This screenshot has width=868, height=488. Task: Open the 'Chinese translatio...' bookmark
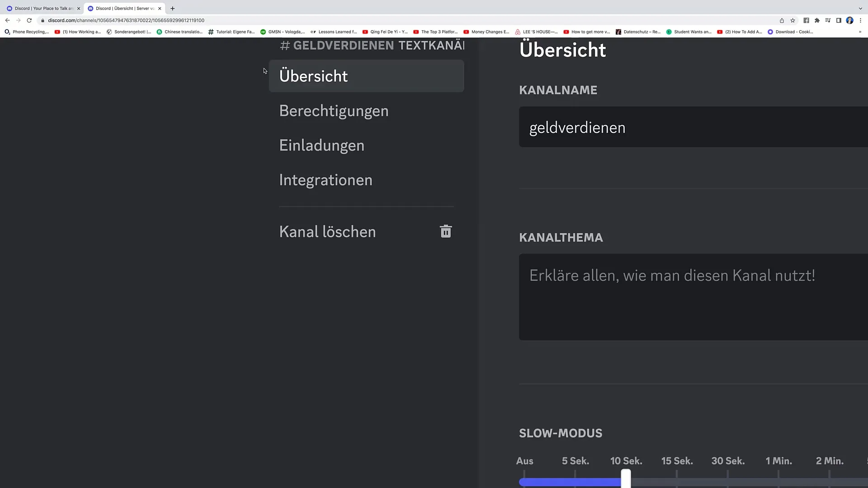click(179, 32)
